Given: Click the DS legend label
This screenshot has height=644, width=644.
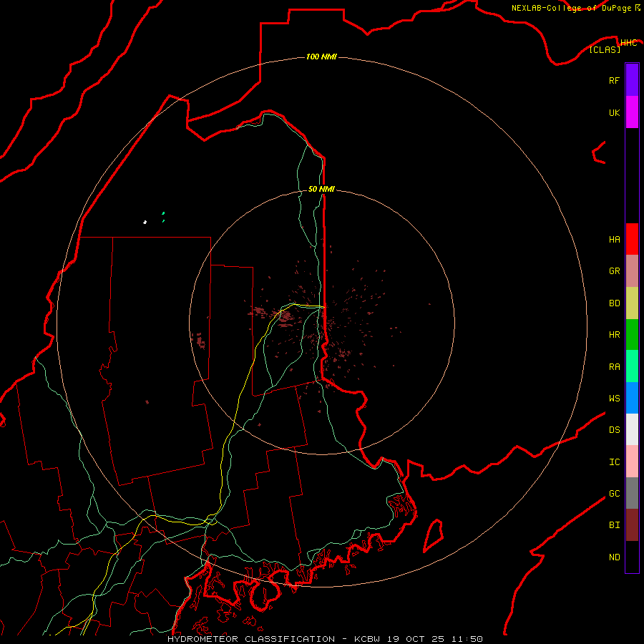Looking at the screenshot, I should (614, 430).
